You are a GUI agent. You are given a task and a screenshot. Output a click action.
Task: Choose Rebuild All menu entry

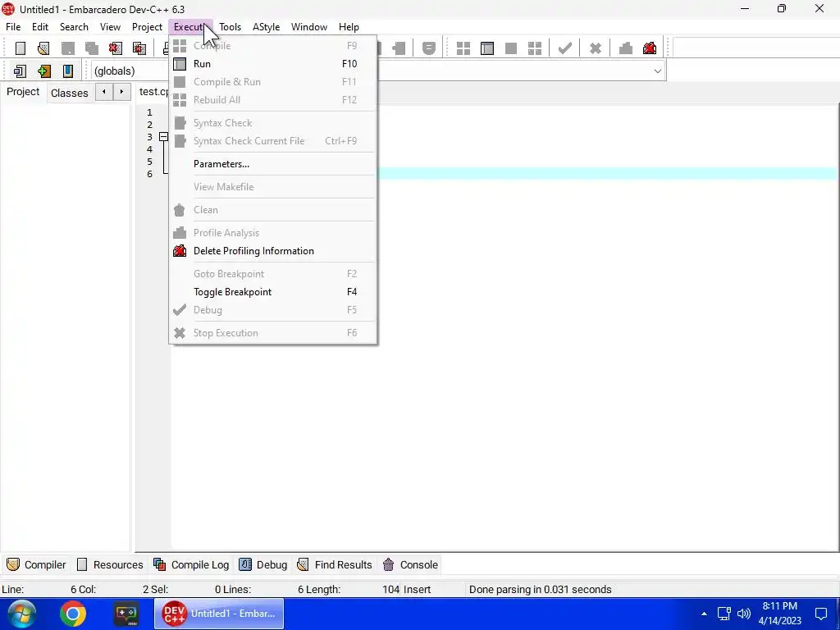point(272,99)
